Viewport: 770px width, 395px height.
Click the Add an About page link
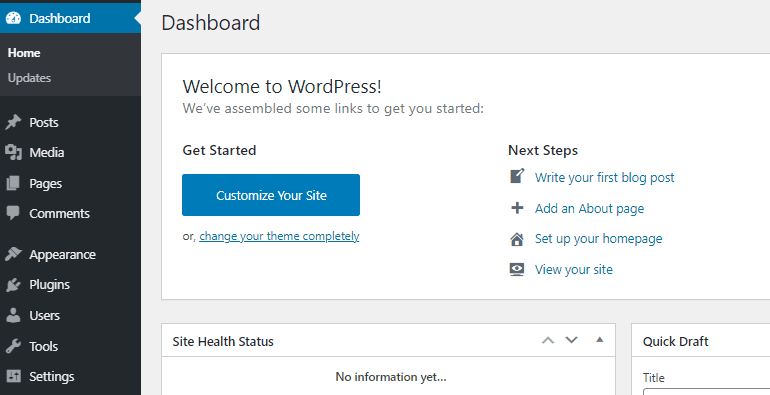point(589,208)
